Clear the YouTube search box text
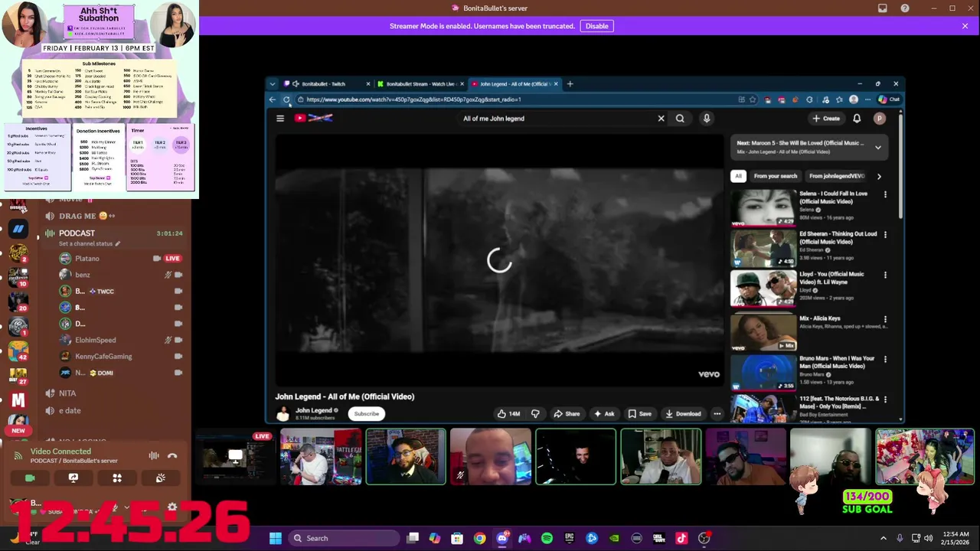 point(661,119)
